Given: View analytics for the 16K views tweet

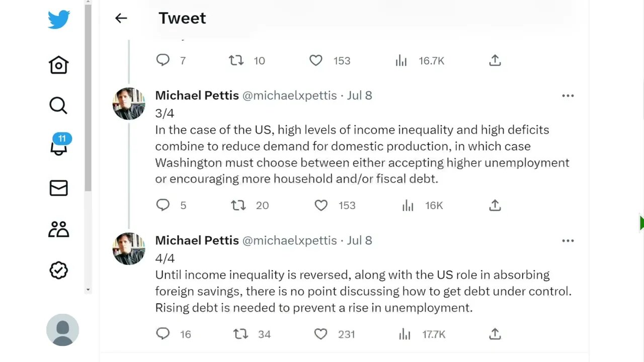Looking at the screenshot, I should click(x=408, y=205).
